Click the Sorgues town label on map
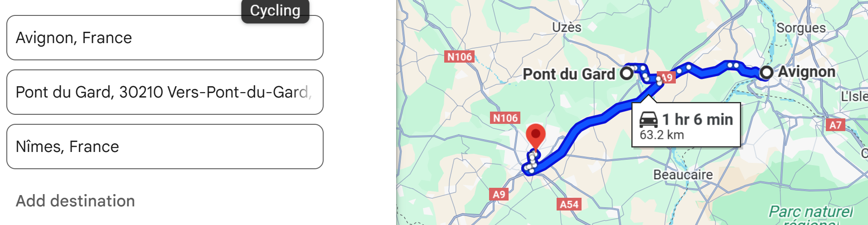Image resolution: width=868 pixels, height=225 pixels. pos(801,28)
